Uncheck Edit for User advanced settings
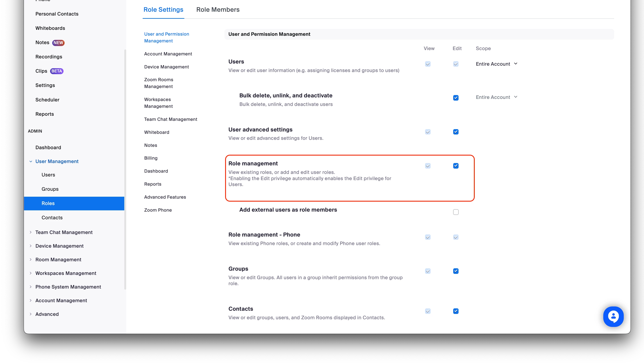The width and height of the screenshot is (644, 364). [456, 132]
